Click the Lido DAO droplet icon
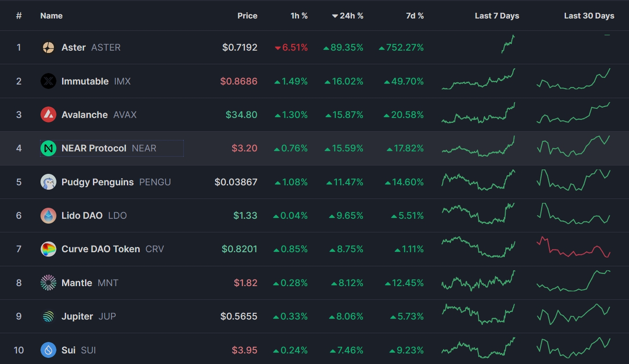629x364 pixels. click(48, 216)
